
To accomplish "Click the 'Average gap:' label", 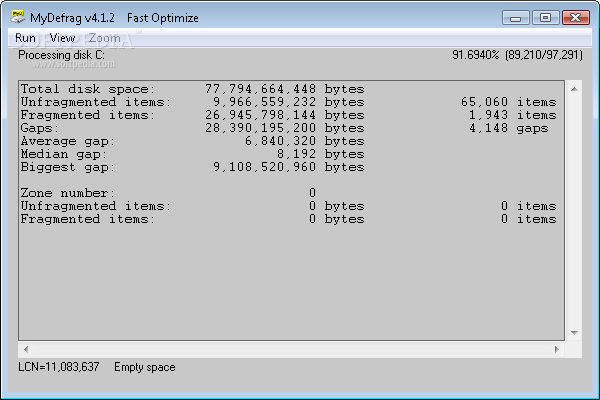I will click(68, 141).
